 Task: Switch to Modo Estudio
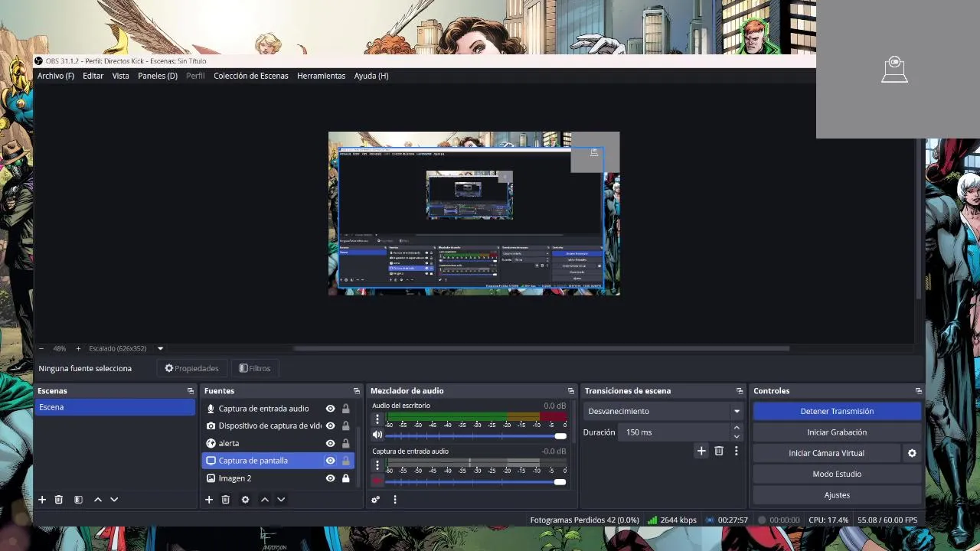click(x=837, y=474)
